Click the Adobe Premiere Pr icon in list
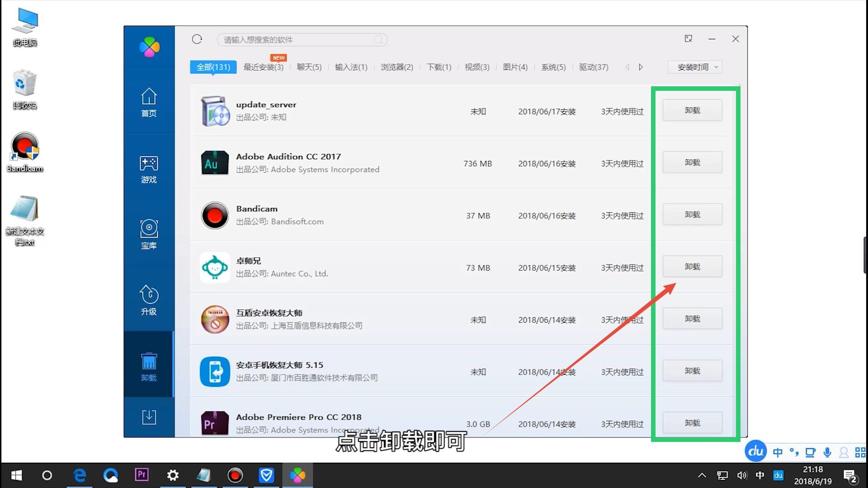 (215, 423)
